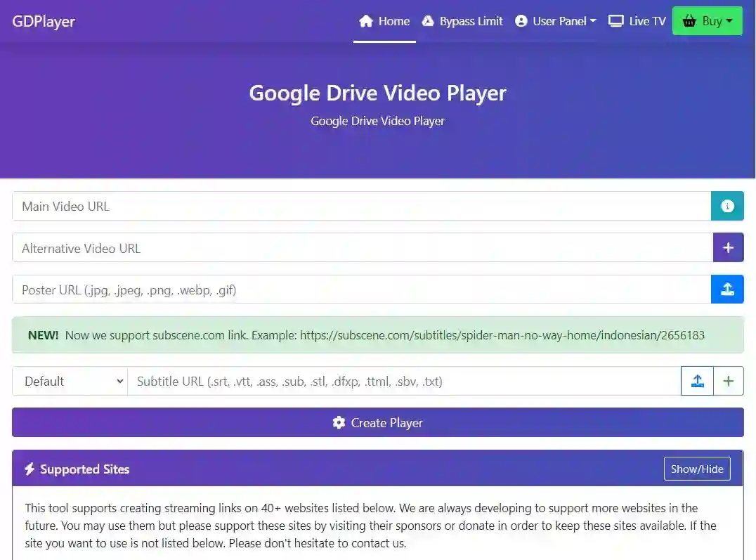Open the green Buy dropdown

(x=708, y=21)
